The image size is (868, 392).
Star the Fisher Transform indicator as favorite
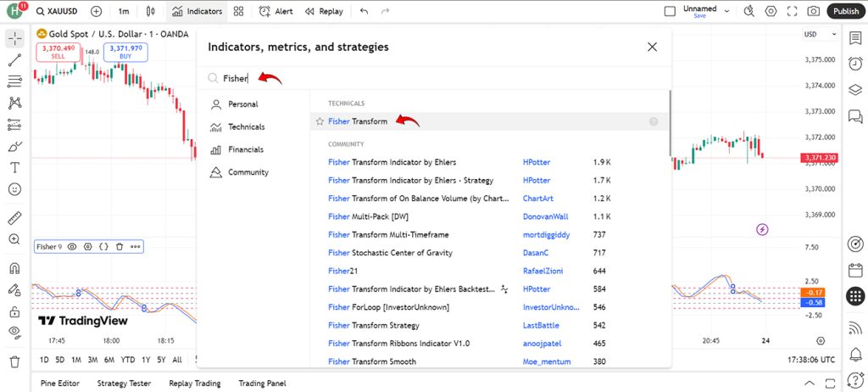[320, 121]
